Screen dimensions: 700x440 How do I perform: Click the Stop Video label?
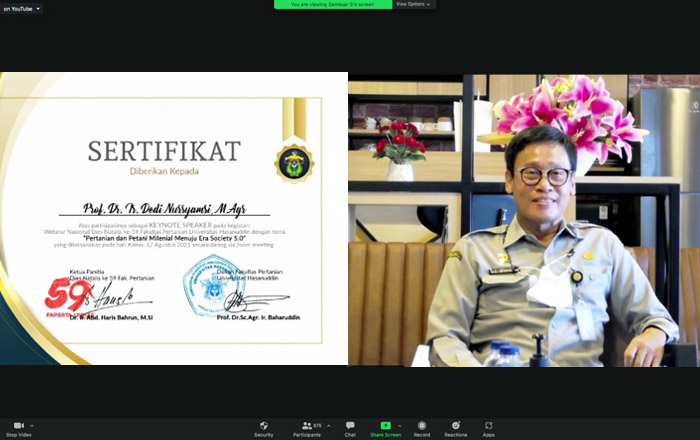18,435
